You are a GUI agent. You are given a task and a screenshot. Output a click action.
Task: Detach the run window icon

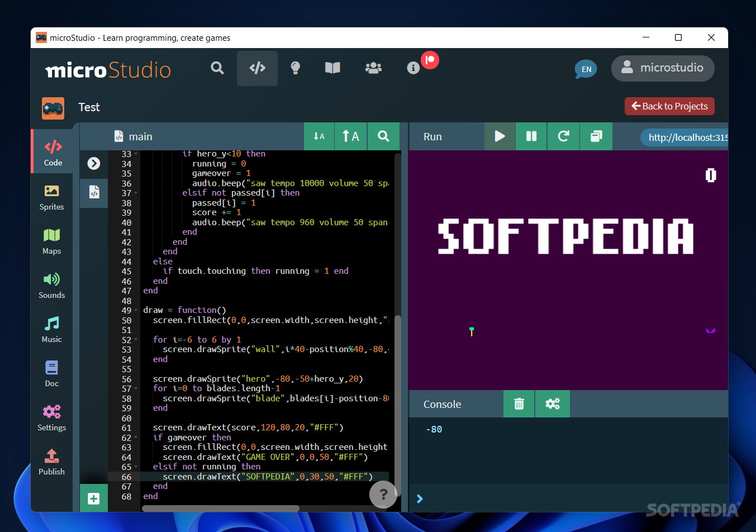pos(596,136)
